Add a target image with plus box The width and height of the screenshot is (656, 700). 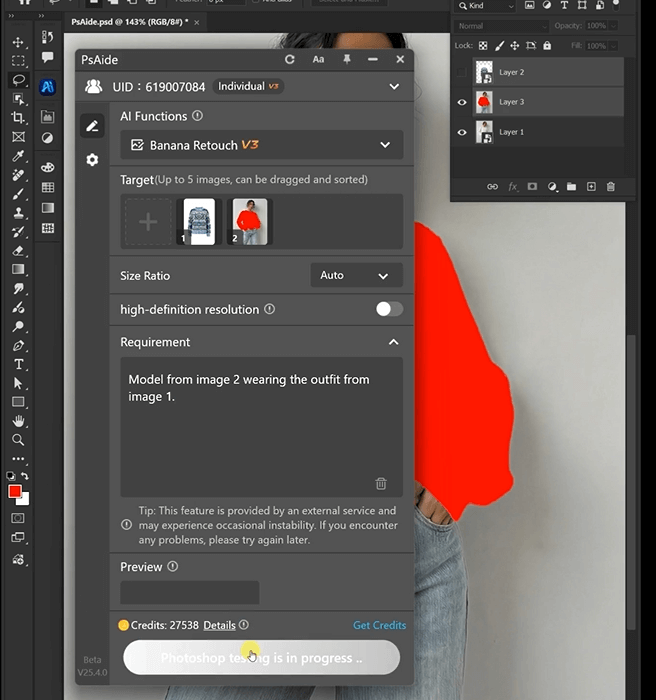(x=147, y=222)
